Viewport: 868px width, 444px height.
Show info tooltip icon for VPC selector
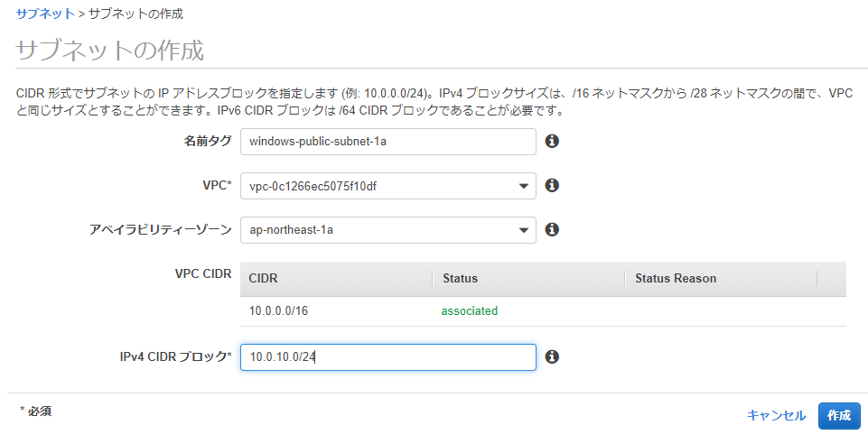pos(551,185)
